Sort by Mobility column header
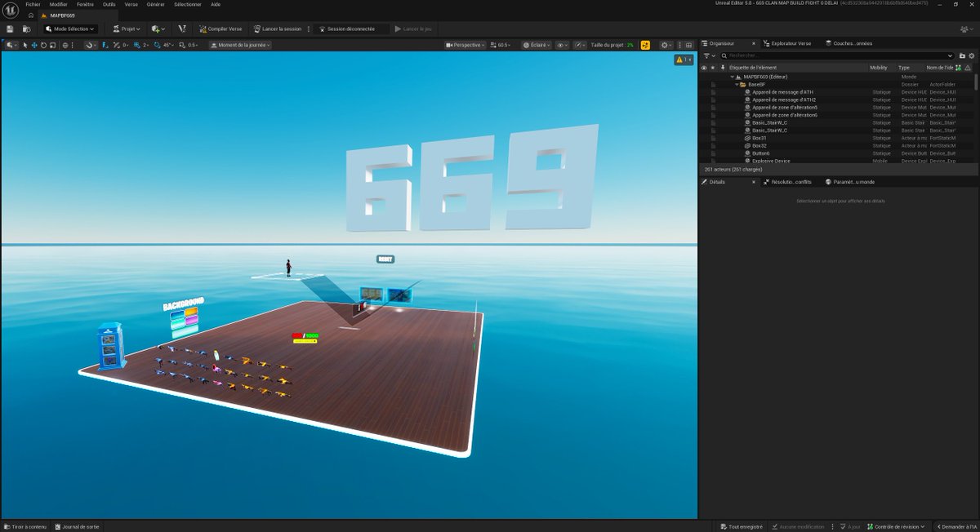This screenshot has width=980, height=532. coord(878,68)
